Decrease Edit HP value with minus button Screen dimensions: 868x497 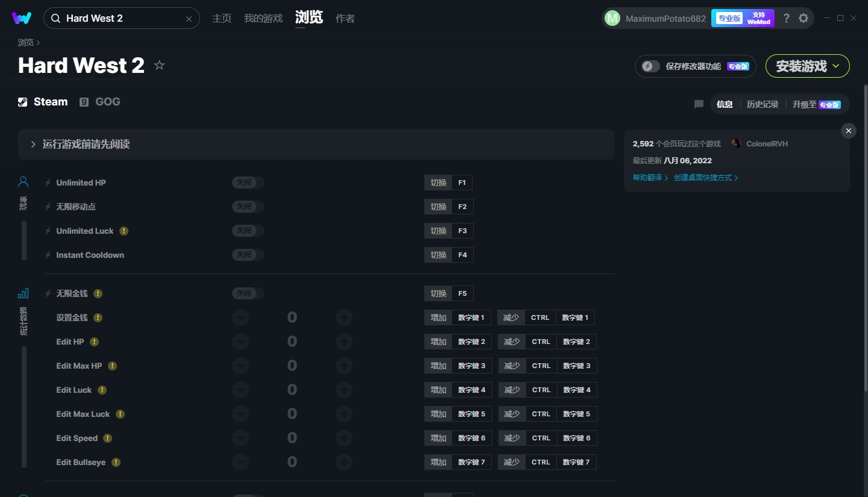pyautogui.click(x=240, y=342)
